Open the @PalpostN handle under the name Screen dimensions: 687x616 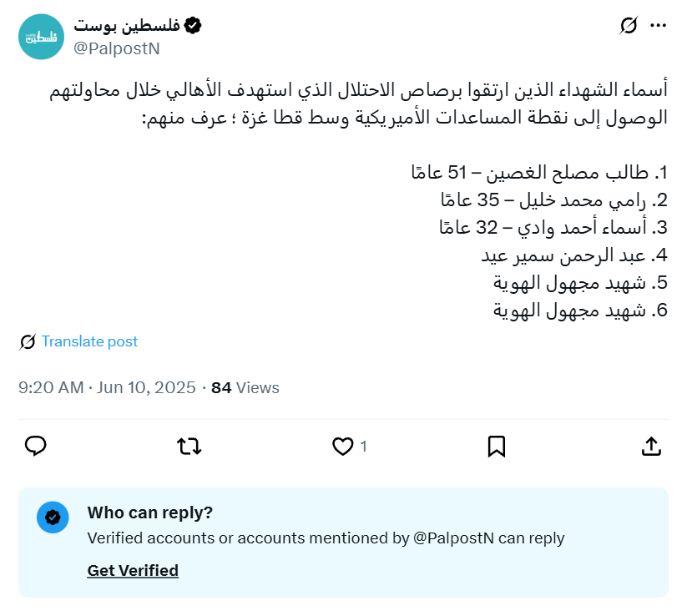tap(117, 48)
